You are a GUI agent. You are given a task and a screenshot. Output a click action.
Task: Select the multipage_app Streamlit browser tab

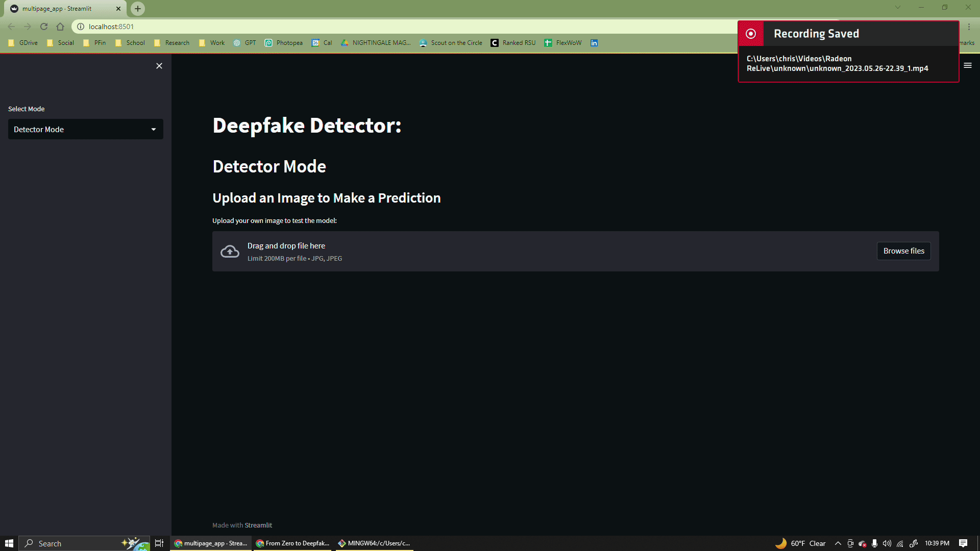(65, 9)
